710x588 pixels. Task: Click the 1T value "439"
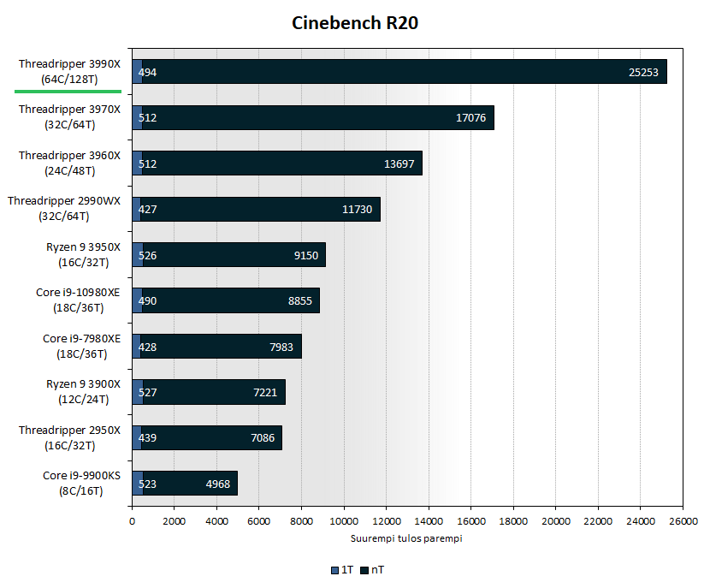pos(147,437)
